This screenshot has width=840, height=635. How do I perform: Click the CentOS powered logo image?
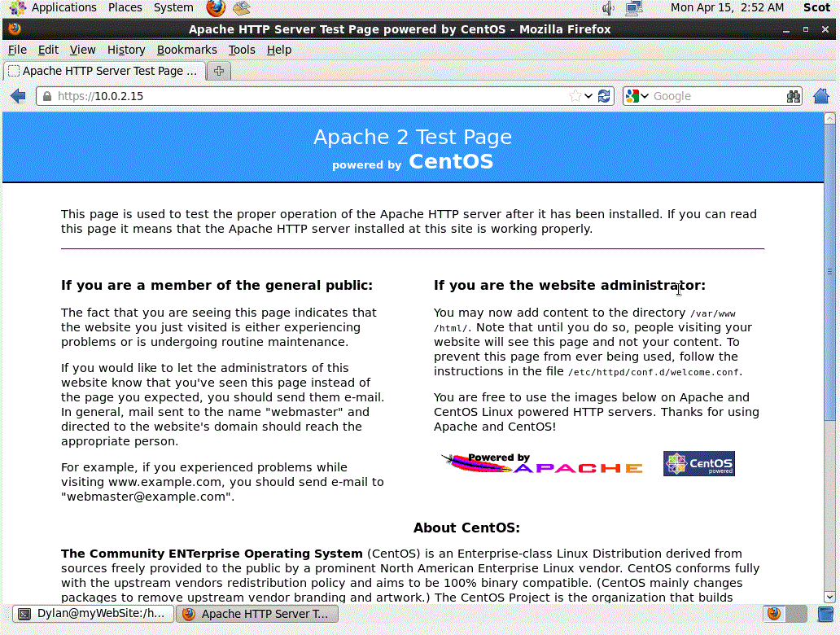click(698, 464)
